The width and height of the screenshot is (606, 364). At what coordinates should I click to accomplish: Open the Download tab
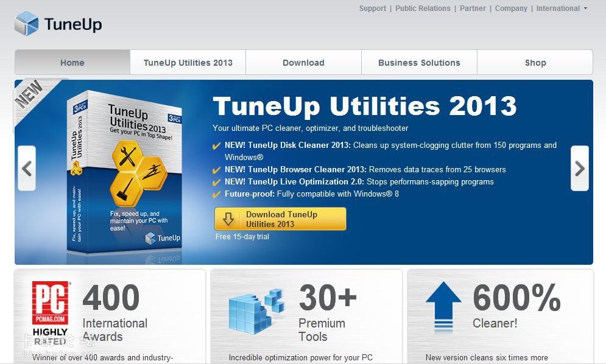(303, 62)
